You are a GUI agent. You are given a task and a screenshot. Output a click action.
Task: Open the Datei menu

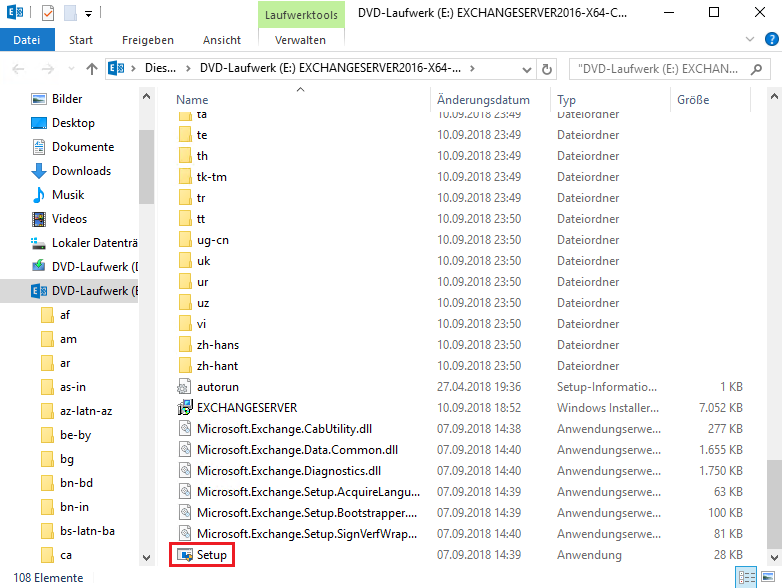click(x=27, y=40)
